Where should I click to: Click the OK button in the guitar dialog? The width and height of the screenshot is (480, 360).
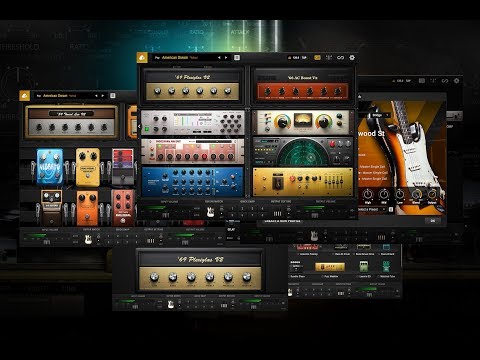[433, 221]
